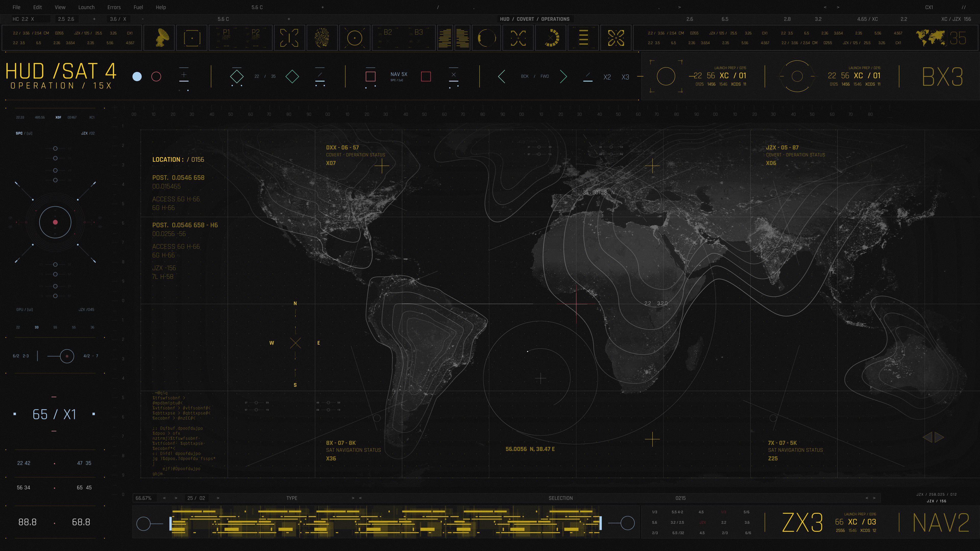Click the NAV2 button

pyautogui.click(x=941, y=522)
